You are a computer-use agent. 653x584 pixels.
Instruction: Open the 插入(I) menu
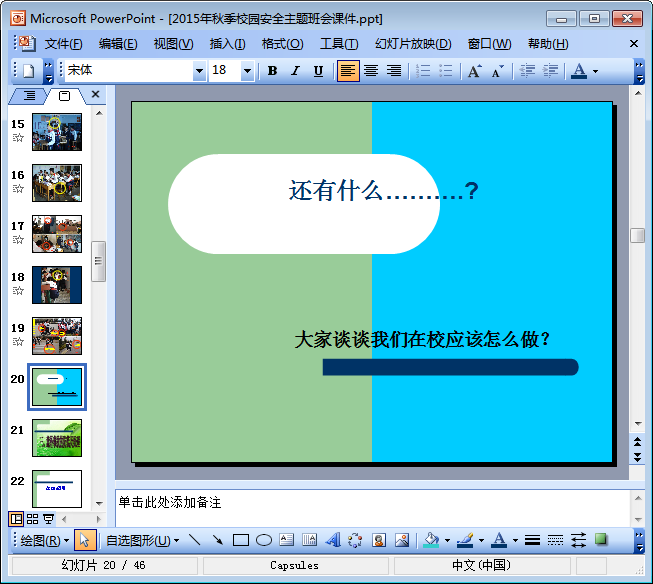click(227, 44)
